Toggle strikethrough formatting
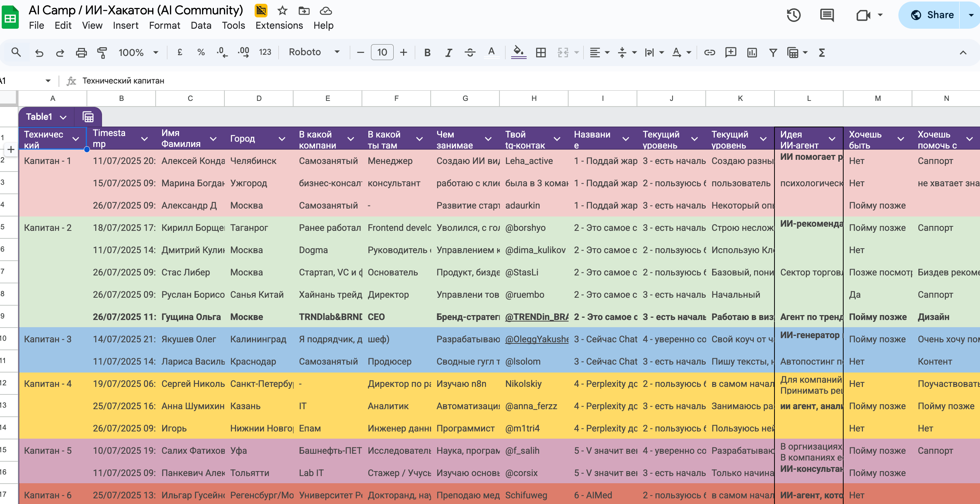980x504 pixels. (x=470, y=53)
